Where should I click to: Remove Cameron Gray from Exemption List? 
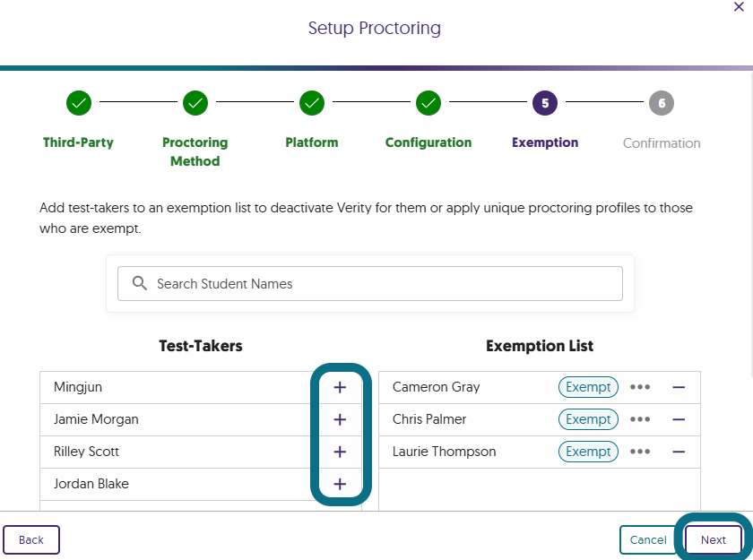(x=679, y=387)
